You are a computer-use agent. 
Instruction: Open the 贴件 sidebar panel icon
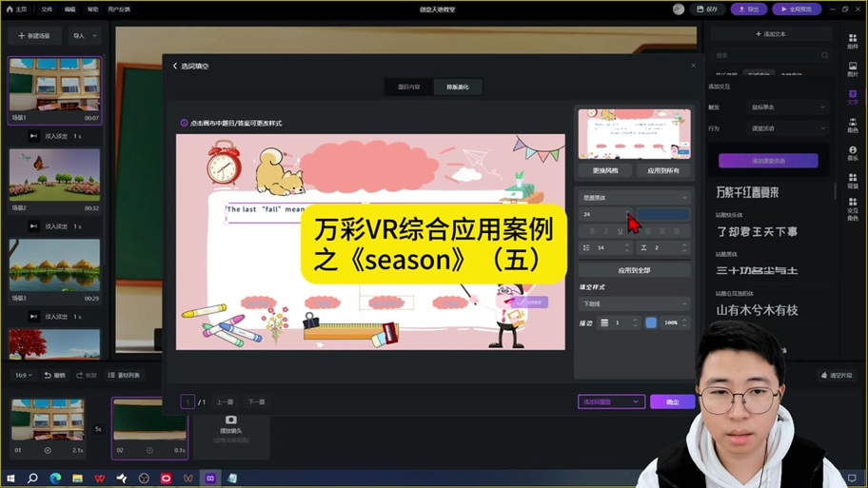click(x=853, y=42)
